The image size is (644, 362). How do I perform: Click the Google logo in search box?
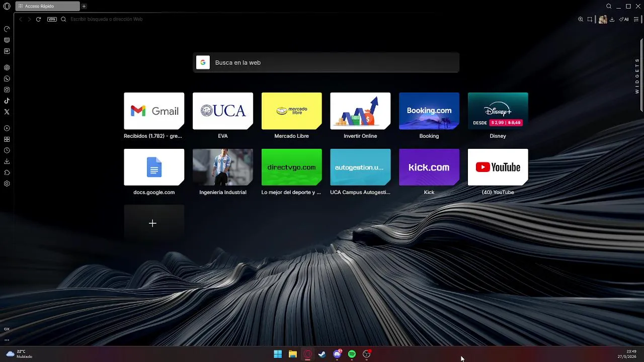click(x=203, y=62)
